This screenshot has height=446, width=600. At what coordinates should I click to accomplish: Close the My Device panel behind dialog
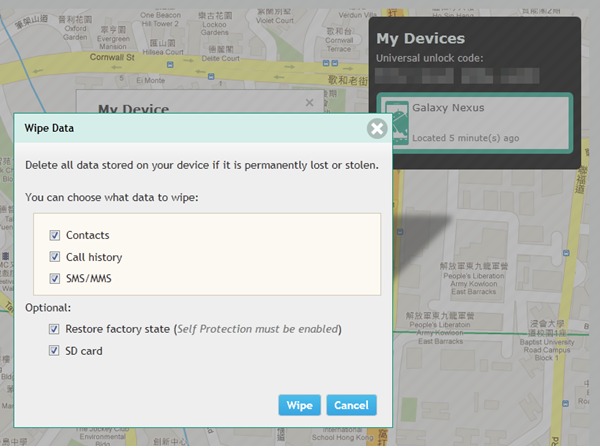(310, 103)
